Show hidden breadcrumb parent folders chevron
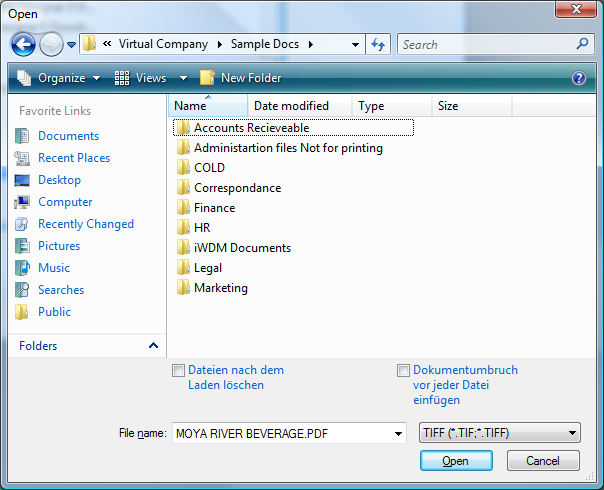 [107, 44]
